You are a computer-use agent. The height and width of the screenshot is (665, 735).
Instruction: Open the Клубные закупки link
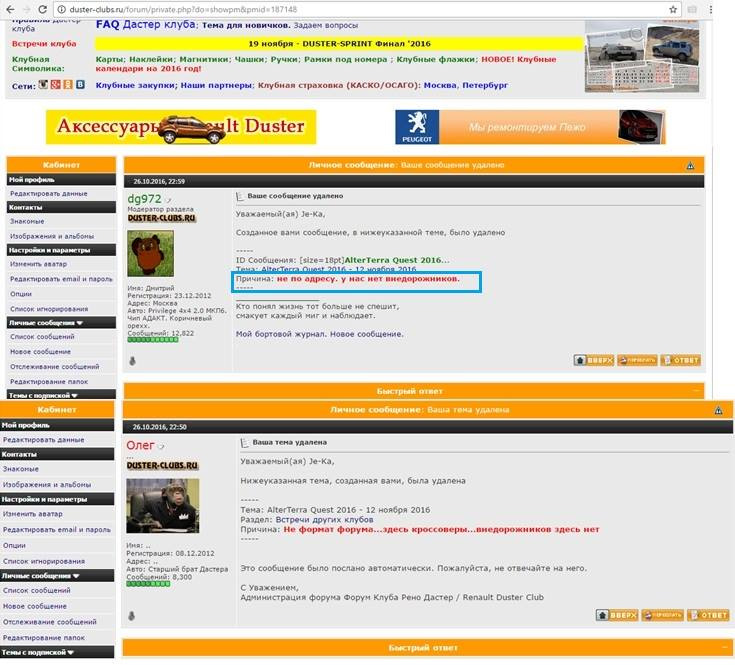click(135, 85)
